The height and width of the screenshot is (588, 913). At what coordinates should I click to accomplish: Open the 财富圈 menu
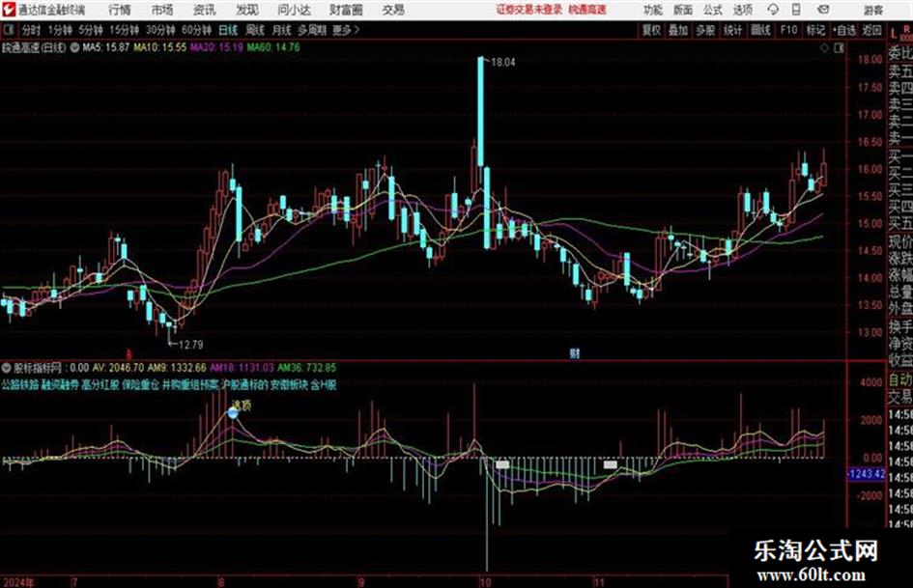[346, 10]
